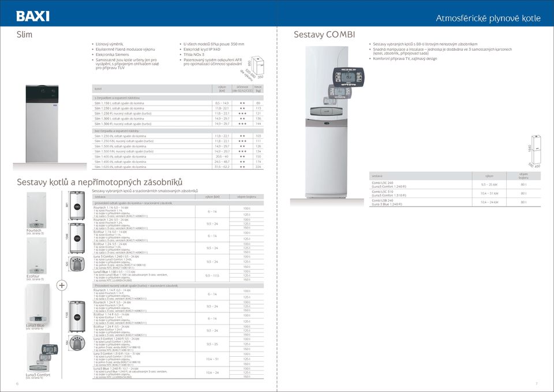554x392 pixels.
Task: Click the row "Slim 1.300 Fi, nucený odtah spalin (turbo)"
Action: 178,124
